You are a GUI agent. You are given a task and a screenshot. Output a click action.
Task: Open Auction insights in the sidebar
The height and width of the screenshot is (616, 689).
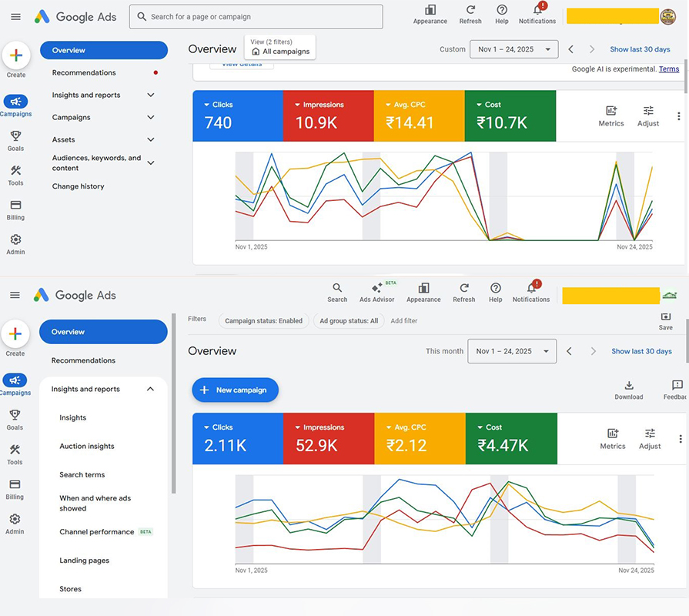click(87, 446)
